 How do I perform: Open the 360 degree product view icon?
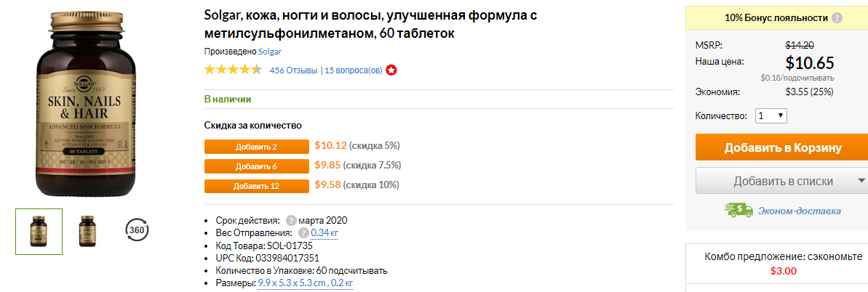coord(137,229)
